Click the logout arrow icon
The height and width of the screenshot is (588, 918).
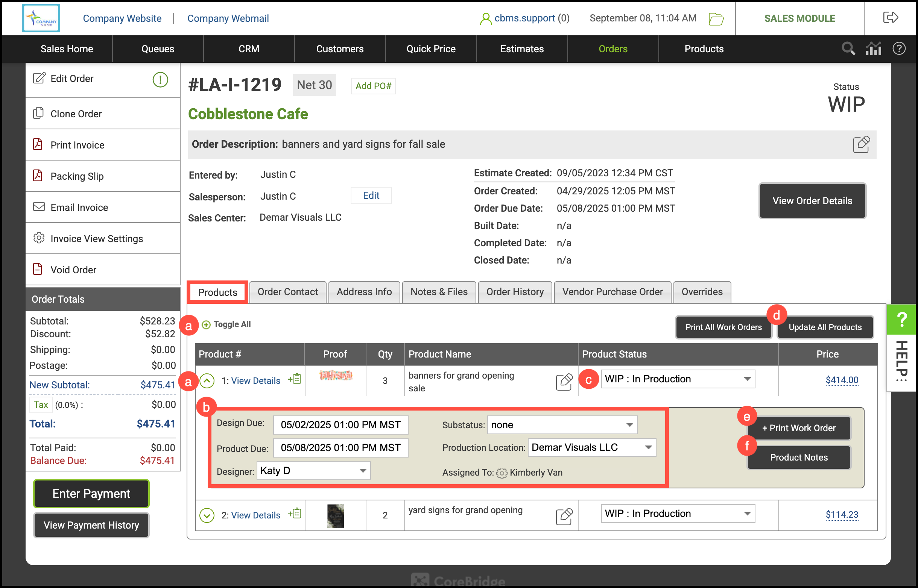point(891,18)
